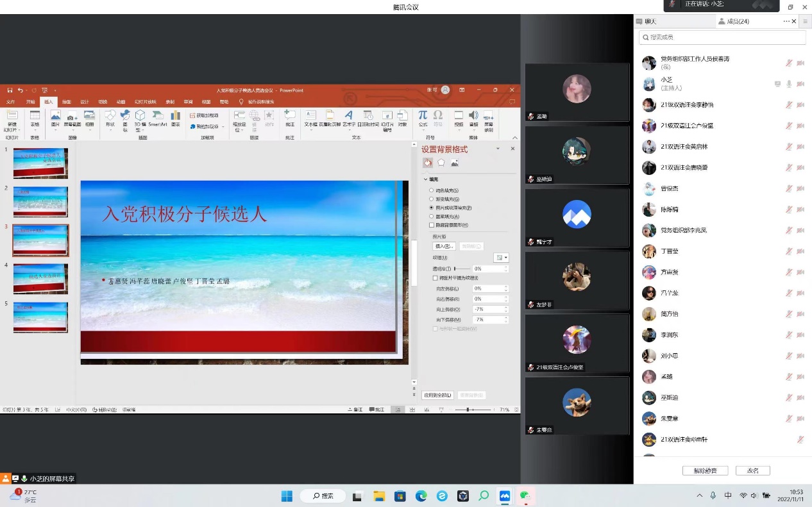
Task: Switch to the 聊天 chat tab
Action: click(x=647, y=21)
